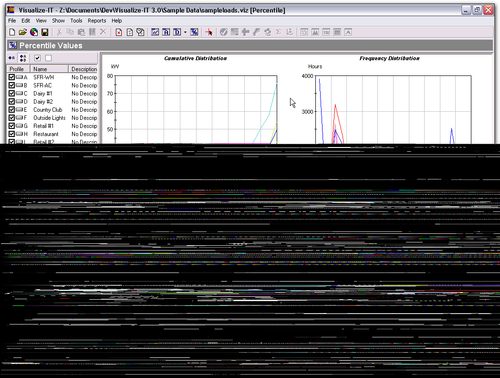Image resolution: width=500 pixels, height=378 pixels.
Task: Open the Show menu
Action: point(58,21)
